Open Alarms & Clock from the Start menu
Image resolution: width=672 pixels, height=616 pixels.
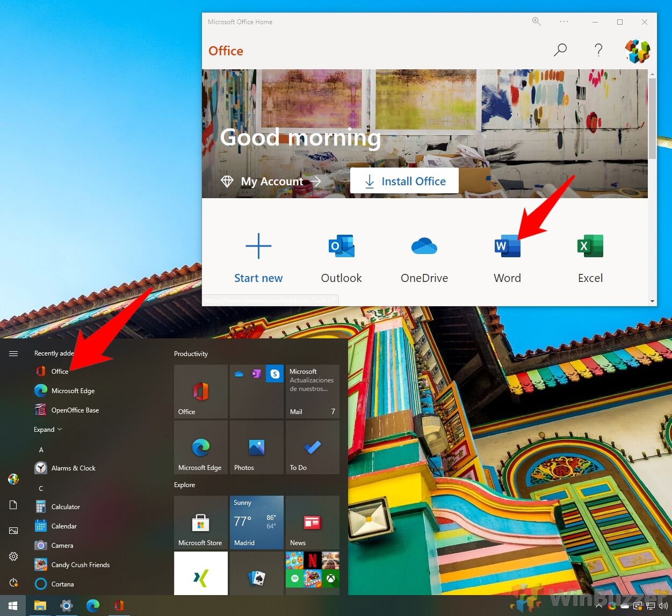tap(71, 468)
